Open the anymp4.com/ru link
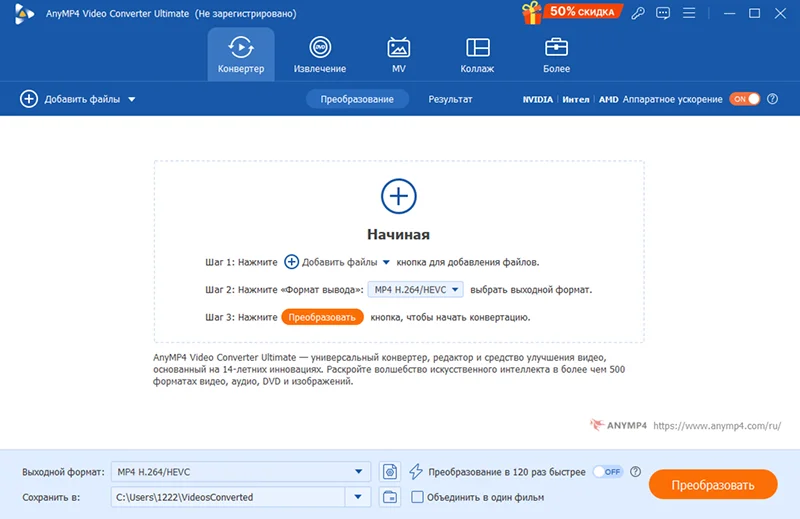800x519 pixels. click(717, 426)
